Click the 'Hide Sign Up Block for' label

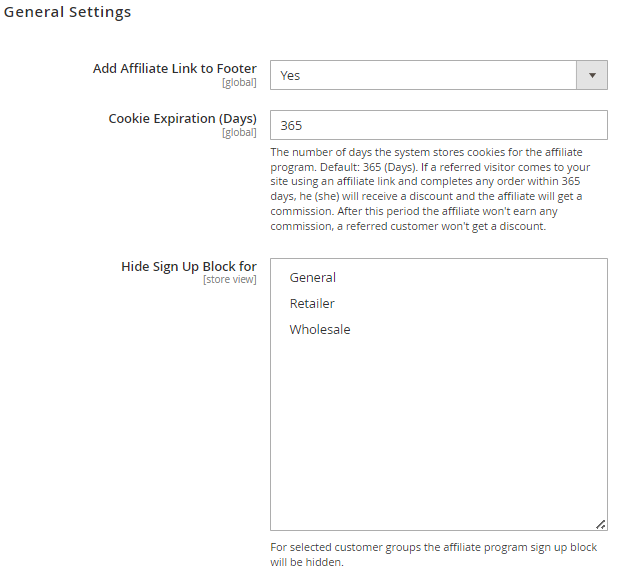(189, 266)
